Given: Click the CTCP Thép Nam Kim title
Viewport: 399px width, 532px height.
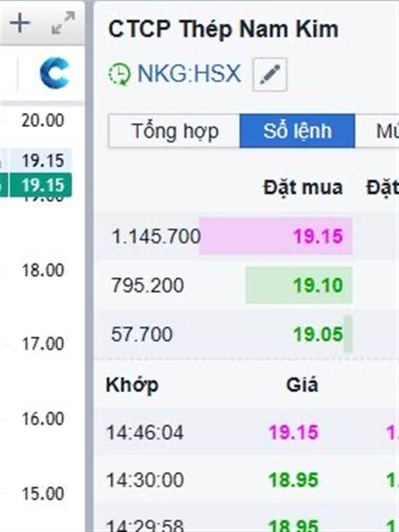Looking at the screenshot, I should (x=223, y=29).
